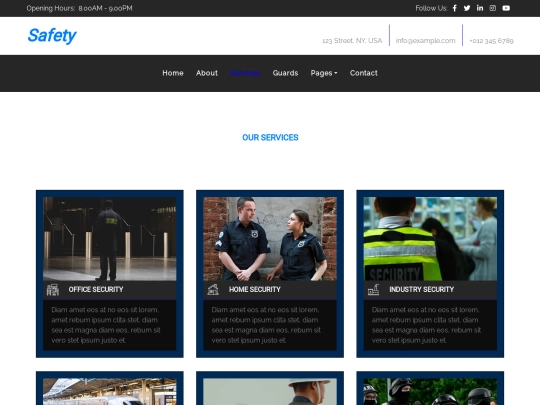Open the Twitter social icon

tap(467, 8)
